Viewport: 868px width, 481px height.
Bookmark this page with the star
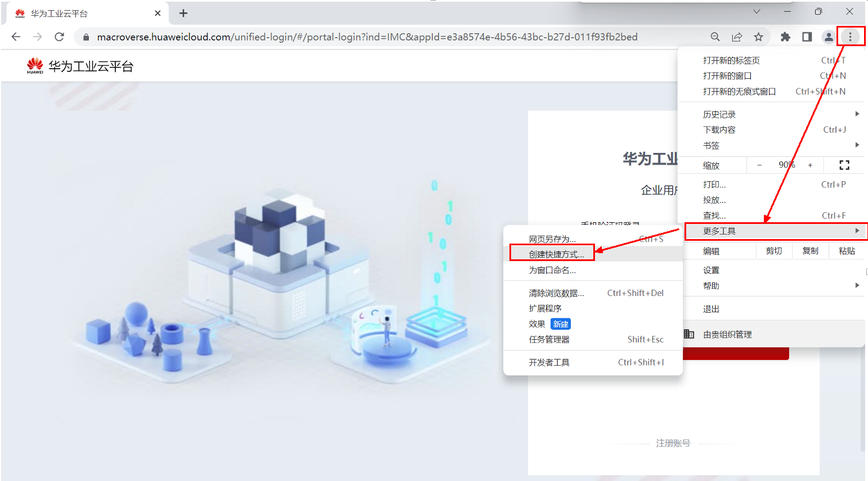pos(759,37)
